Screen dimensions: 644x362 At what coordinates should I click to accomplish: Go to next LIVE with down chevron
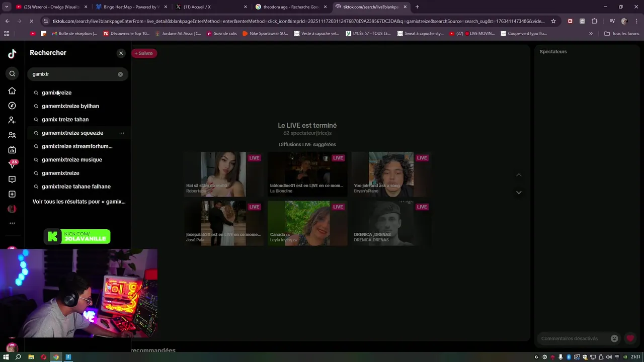pyautogui.click(x=519, y=193)
